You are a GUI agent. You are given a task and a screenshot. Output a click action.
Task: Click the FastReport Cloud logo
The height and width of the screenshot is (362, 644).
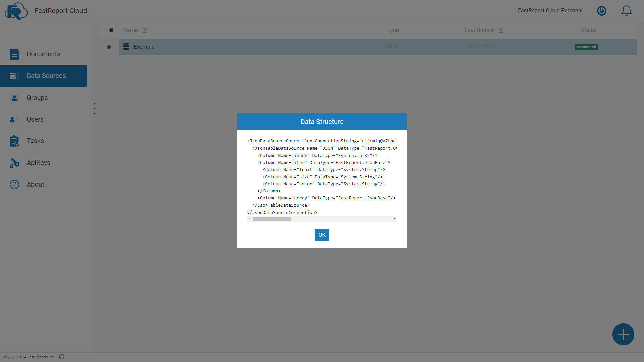click(x=16, y=11)
